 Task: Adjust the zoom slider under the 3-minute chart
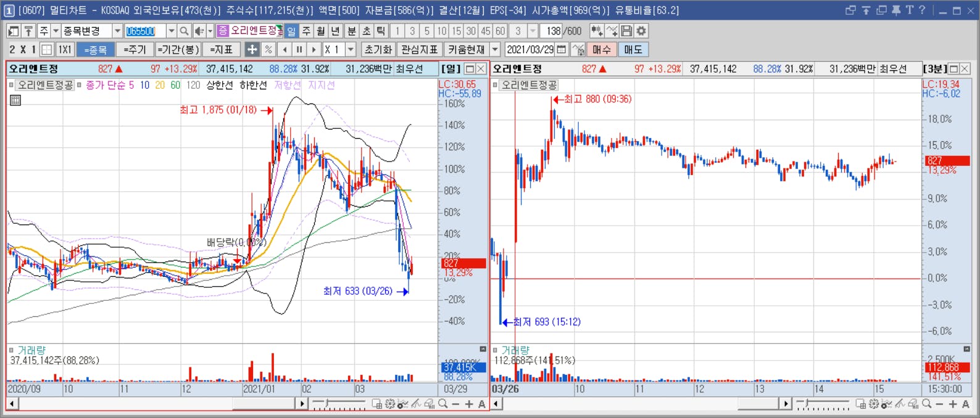(823, 404)
